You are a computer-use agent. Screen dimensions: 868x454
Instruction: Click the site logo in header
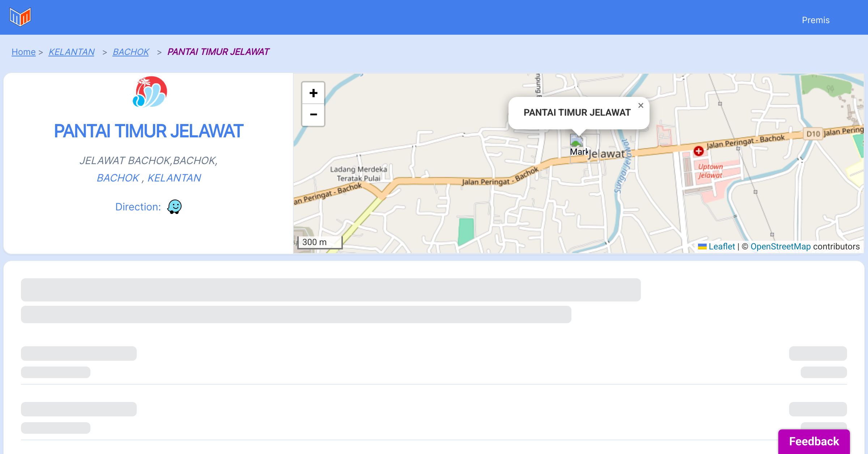coord(20,17)
